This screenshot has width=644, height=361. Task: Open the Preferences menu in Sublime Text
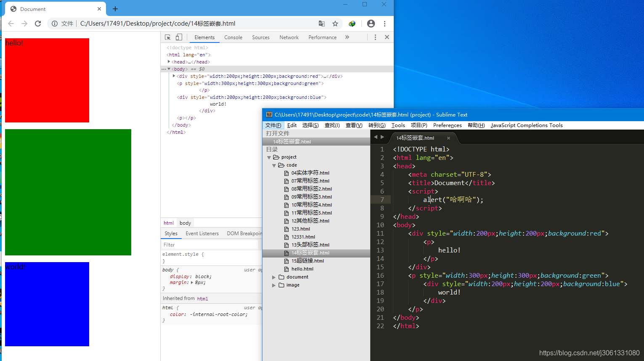[x=447, y=125]
